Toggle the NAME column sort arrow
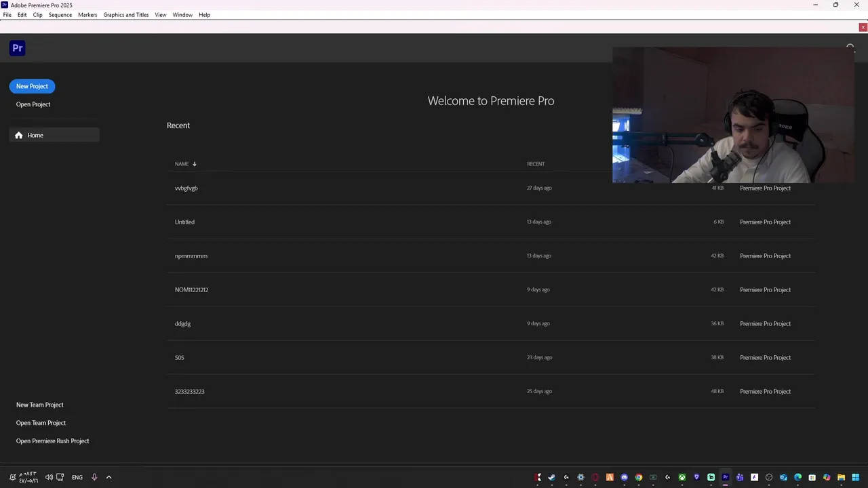This screenshot has height=488, width=868. (194, 164)
